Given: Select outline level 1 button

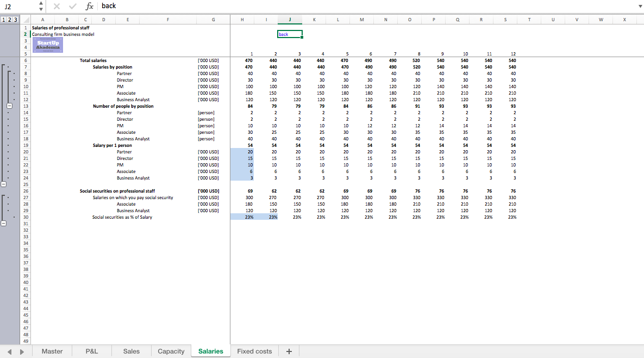Looking at the screenshot, I should pos(4,19).
